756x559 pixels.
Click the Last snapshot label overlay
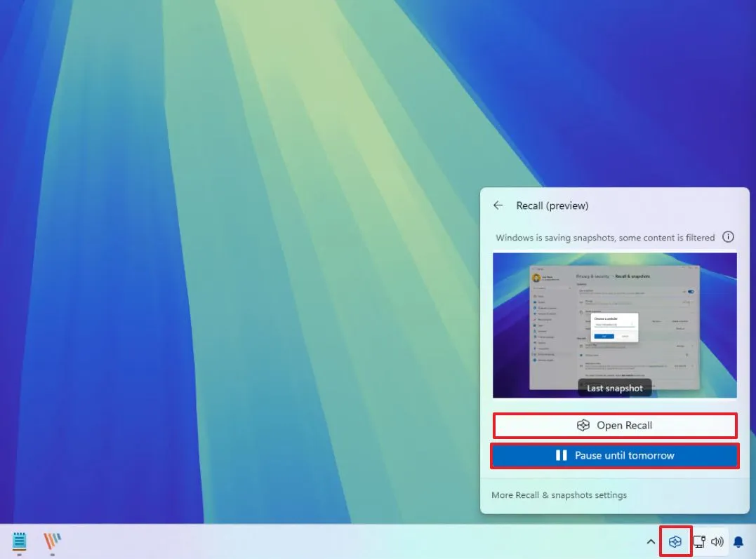[614, 388]
